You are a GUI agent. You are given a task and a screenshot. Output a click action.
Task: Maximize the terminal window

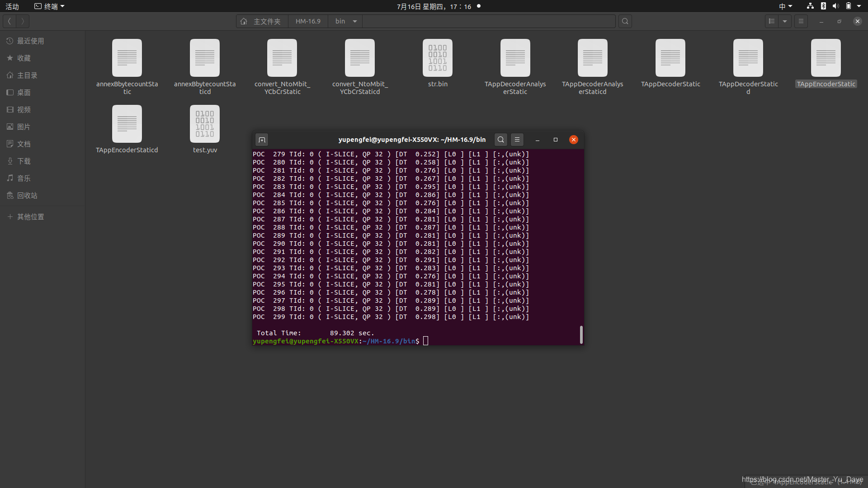(x=556, y=140)
